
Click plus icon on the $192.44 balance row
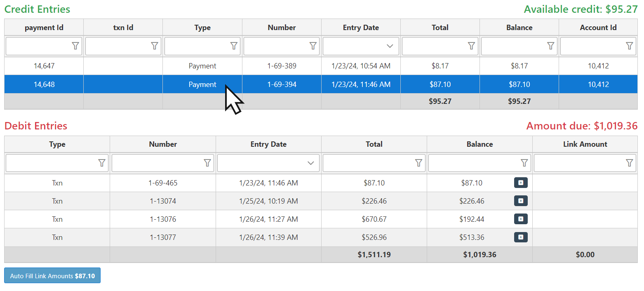click(x=521, y=219)
